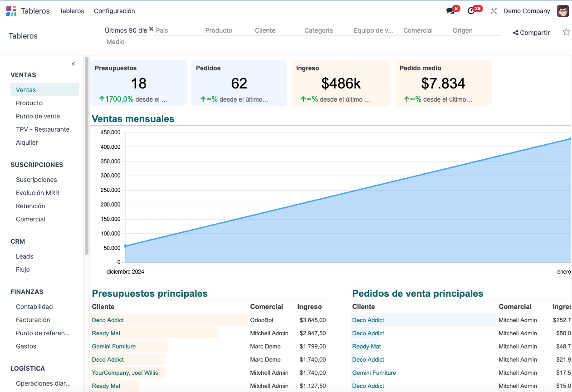The height and width of the screenshot is (392, 572).
Task: Open the activities clock icon
Action: pyautogui.click(x=471, y=11)
